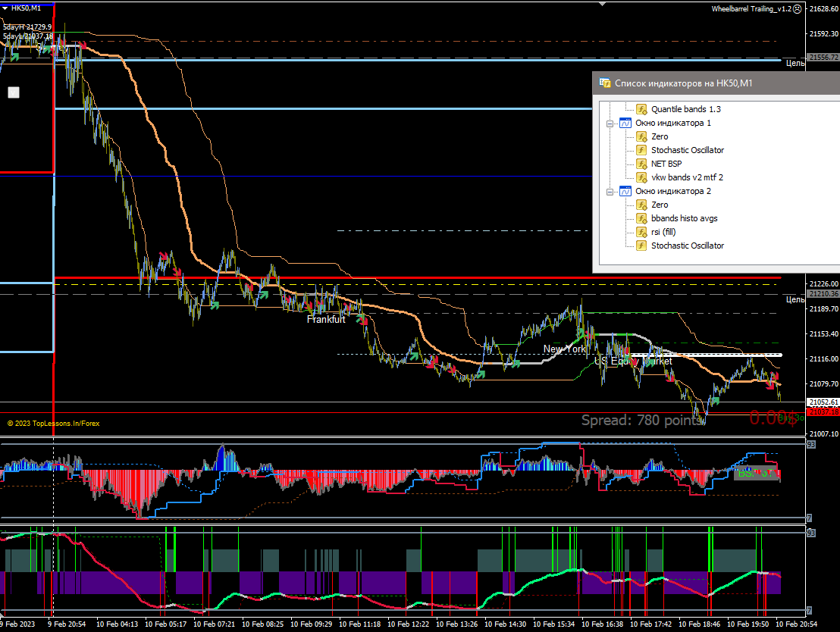
Task: Click the Окно индикатора 1 window icon
Action: (x=625, y=123)
